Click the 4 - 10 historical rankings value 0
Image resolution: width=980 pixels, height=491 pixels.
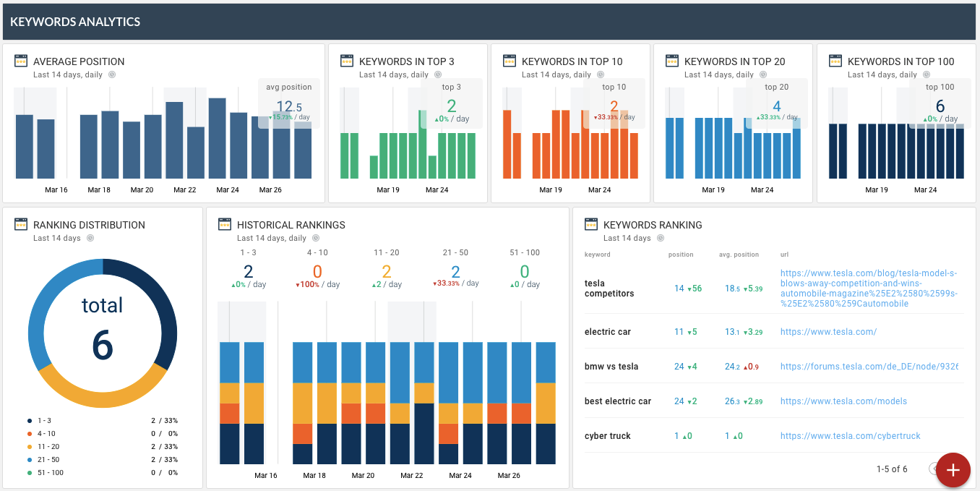(x=317, y=272)
